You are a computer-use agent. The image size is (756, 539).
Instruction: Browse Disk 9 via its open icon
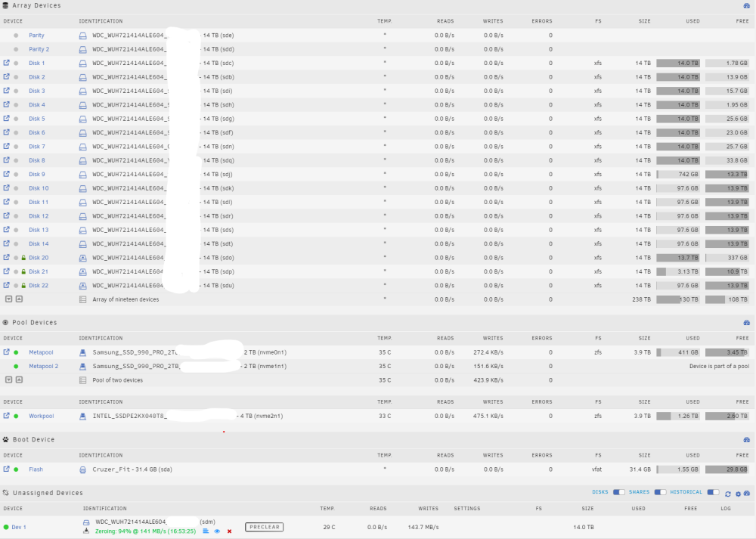[x=6, y=174]
